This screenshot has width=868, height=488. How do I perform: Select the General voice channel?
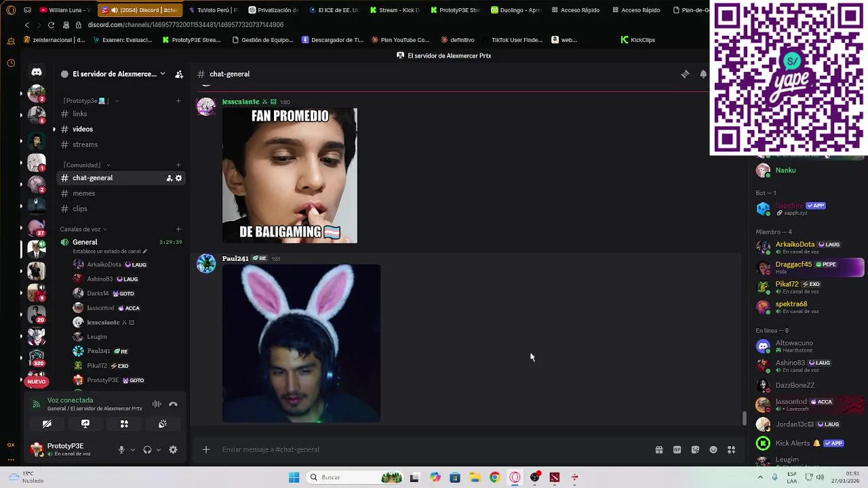tap(85, 242)
